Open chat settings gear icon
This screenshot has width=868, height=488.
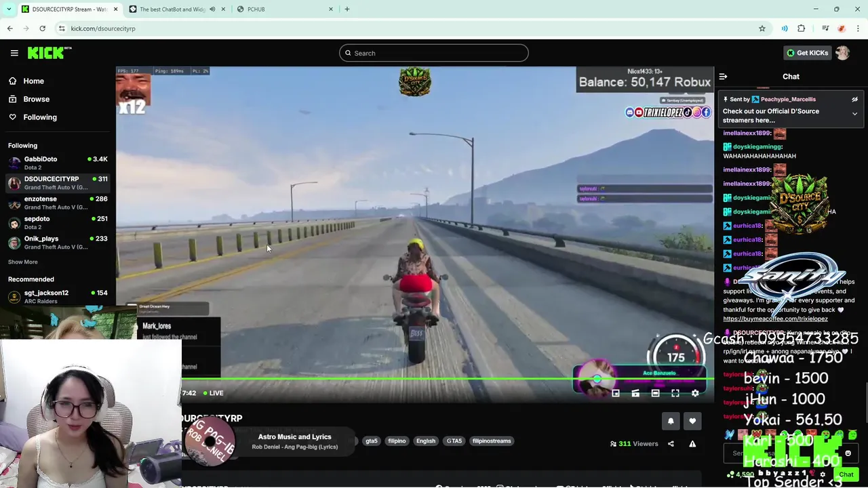click(823, 474)
